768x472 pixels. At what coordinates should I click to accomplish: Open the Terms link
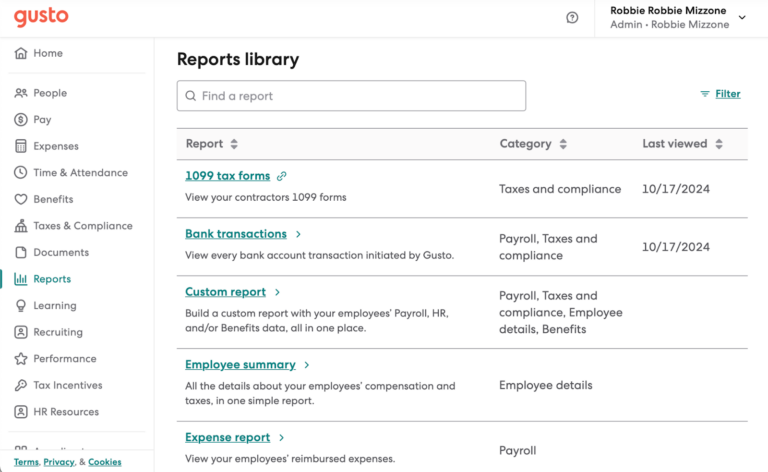pos(26,462)
